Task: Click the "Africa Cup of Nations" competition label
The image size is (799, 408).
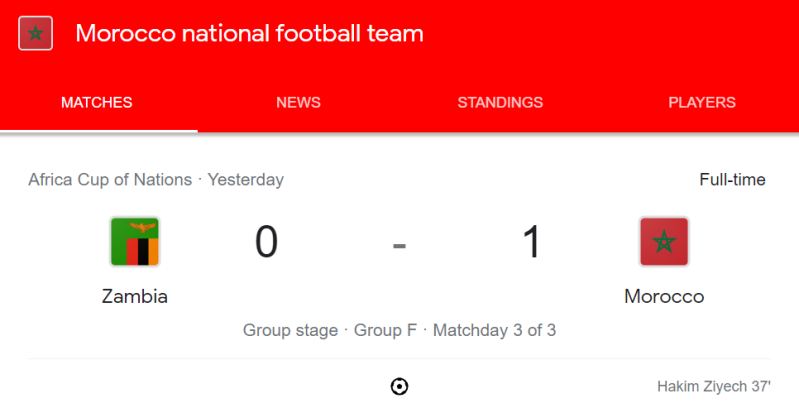Action: (110, 180)
